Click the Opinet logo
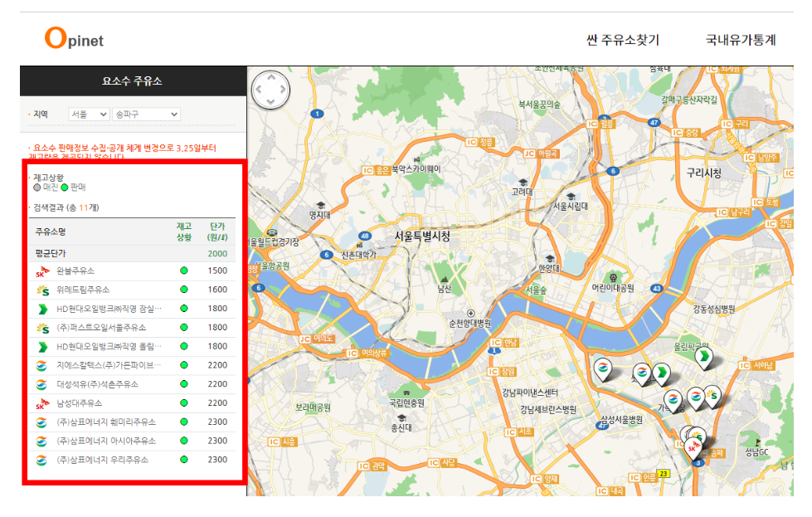The image size is (812, 517). (x=74, y=38)
